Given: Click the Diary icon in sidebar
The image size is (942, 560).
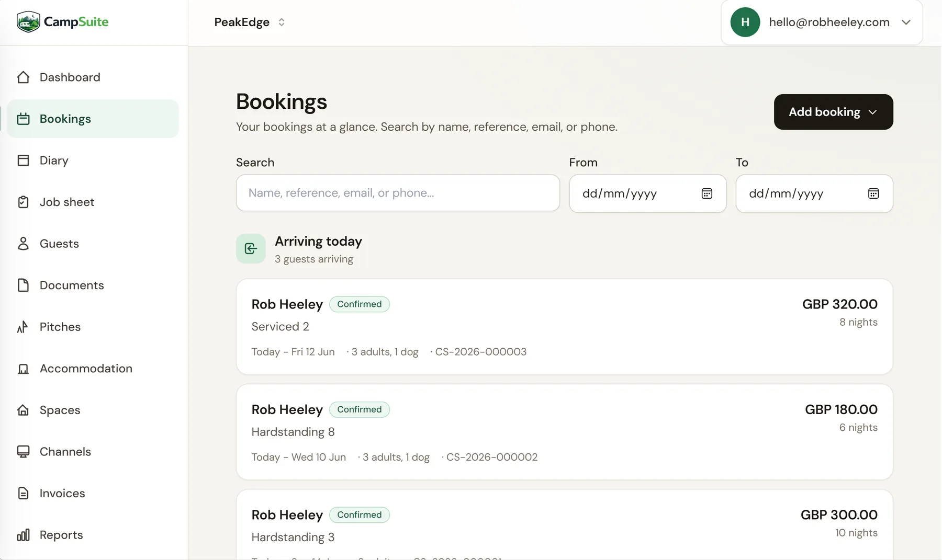Looking at the screenshot, I should click(x=23, y=161).
